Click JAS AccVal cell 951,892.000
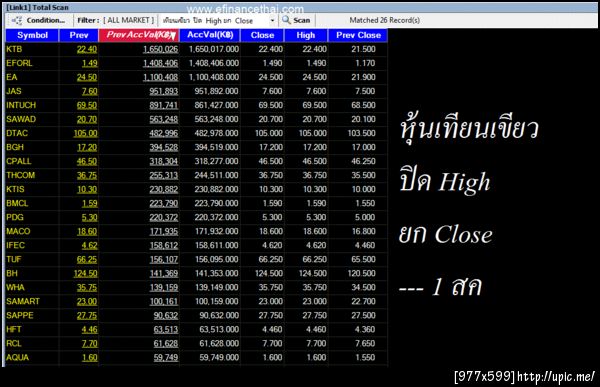This screenshot has width=600, height=387. [x=216, y=91]
